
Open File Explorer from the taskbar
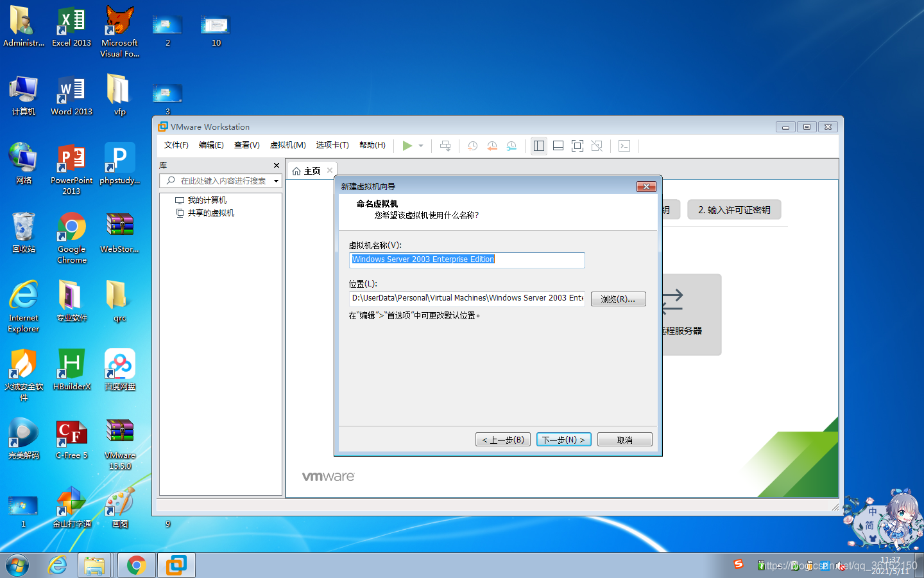pyautogui.click(x=94, y=565)
